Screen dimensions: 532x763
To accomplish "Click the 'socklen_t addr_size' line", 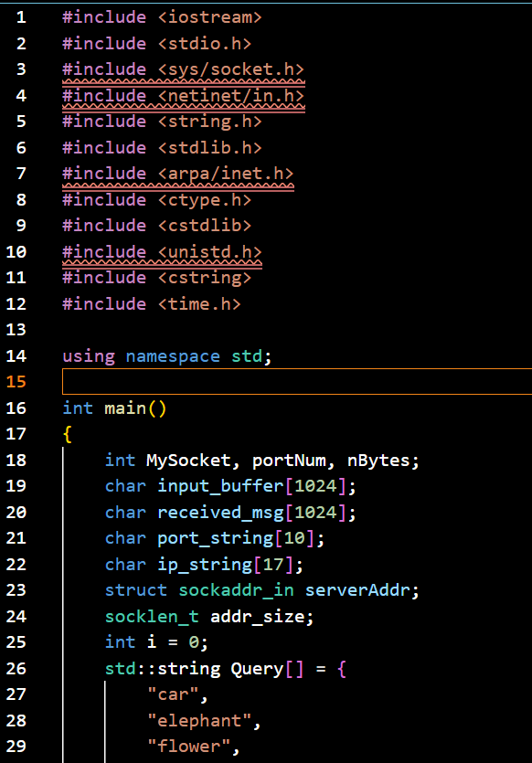I will tap(209, 617).
